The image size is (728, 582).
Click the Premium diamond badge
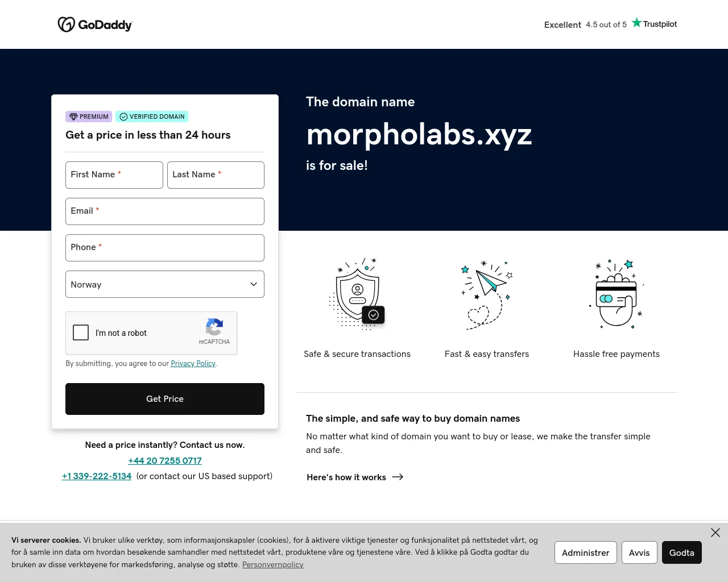(89, 117)
